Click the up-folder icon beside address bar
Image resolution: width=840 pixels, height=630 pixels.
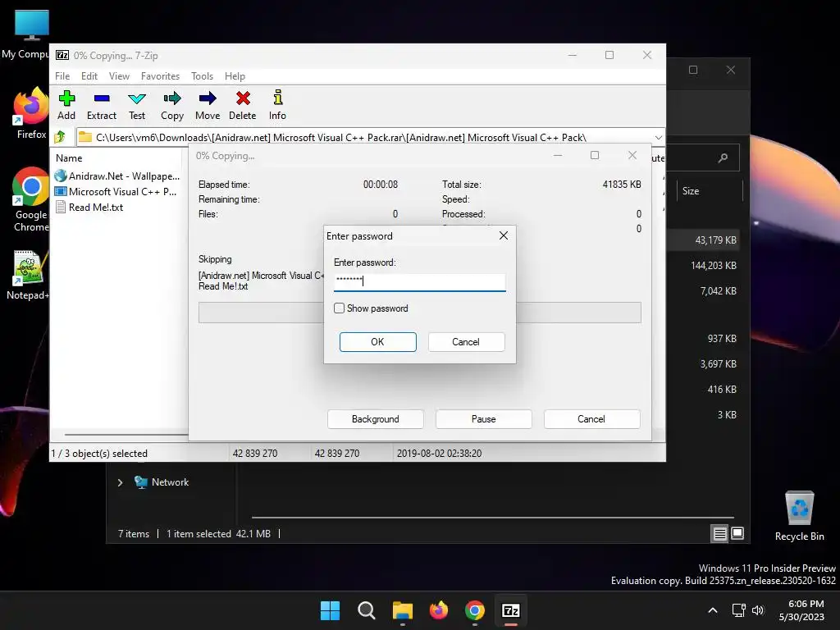point(60,137)
